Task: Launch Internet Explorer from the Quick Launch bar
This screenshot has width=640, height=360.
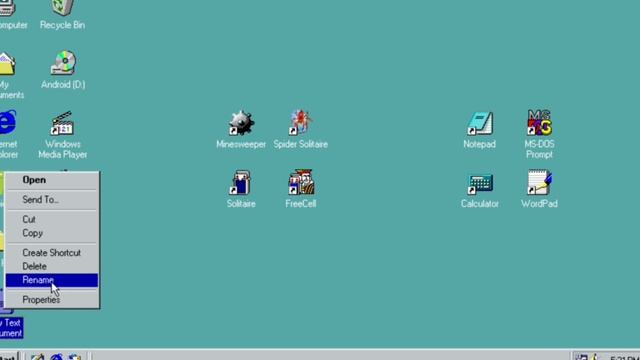Action: point(56,357)
